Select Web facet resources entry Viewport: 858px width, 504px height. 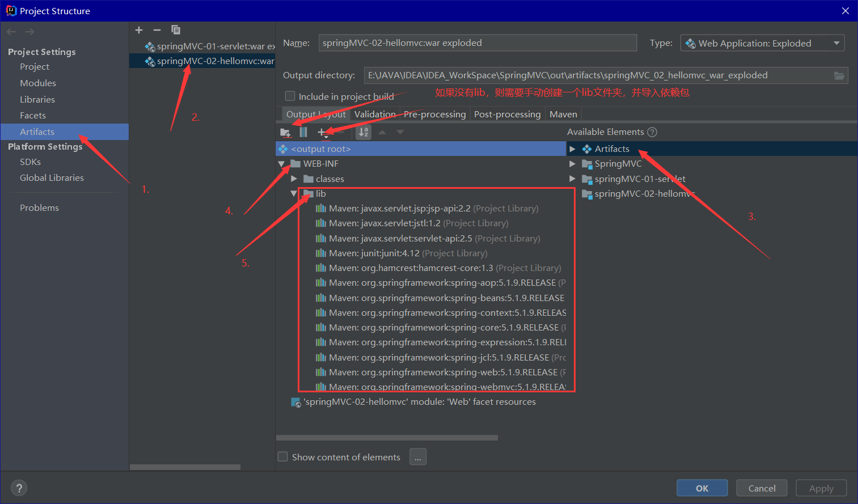(413, 402)
